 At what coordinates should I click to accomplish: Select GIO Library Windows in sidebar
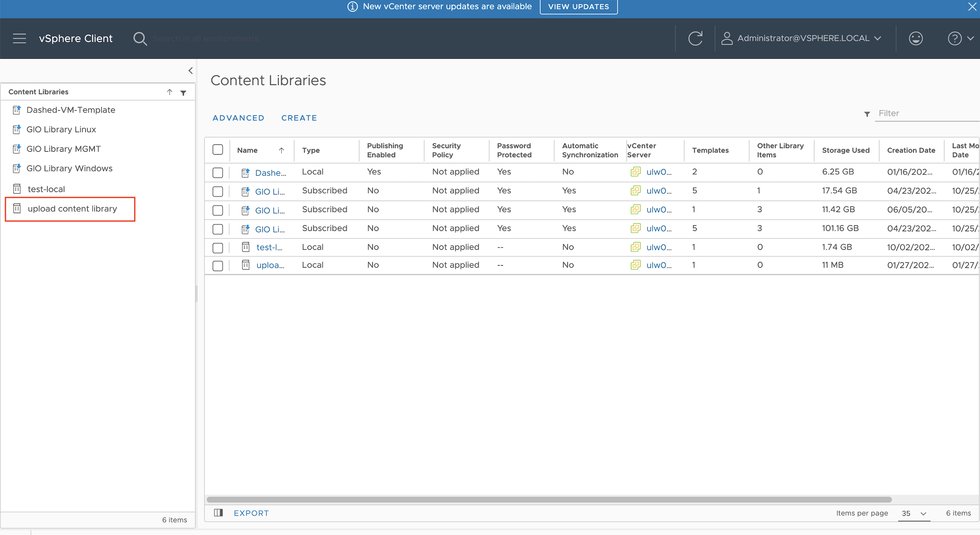[x=69, y=168]
